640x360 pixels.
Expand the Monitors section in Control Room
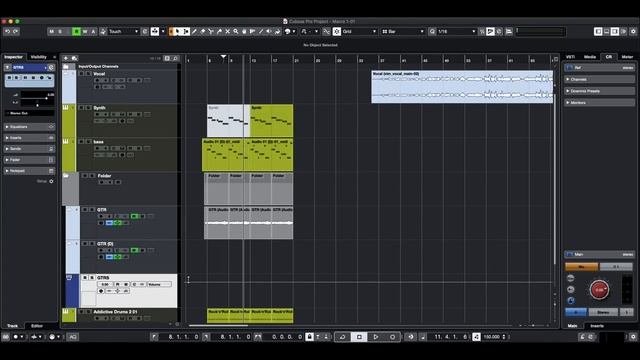[x=600, y=102]
